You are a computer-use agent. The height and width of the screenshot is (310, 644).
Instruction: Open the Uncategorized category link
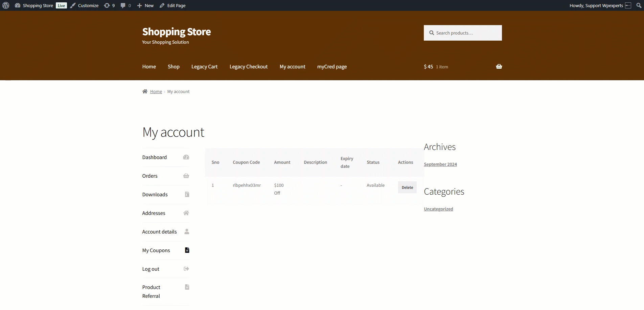438,209
